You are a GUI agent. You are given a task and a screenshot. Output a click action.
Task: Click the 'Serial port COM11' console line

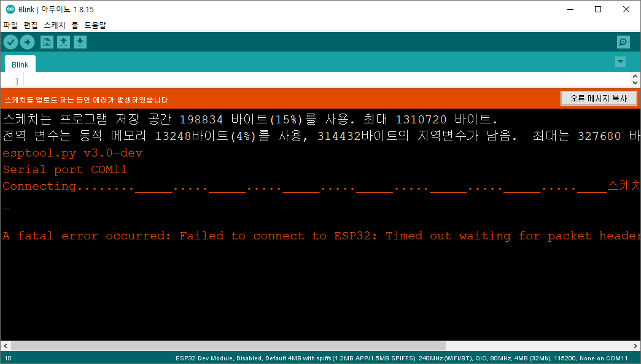tap(65, 169)
